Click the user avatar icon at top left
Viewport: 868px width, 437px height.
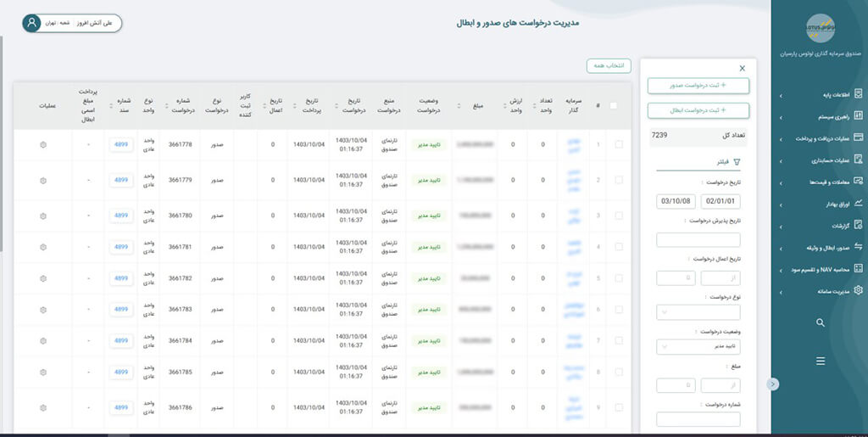coord(33,23)
